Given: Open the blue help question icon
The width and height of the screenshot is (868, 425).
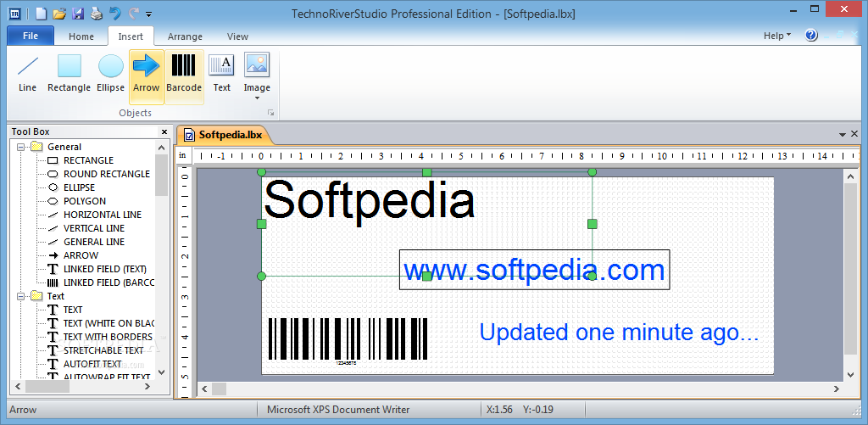Looking at the screenshot, I should [811, 36].
